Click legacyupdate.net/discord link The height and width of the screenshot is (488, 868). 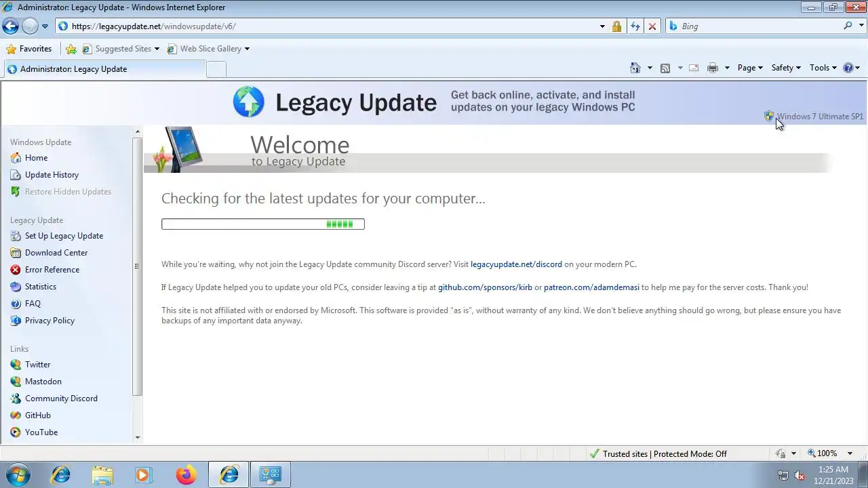point(516,264)
